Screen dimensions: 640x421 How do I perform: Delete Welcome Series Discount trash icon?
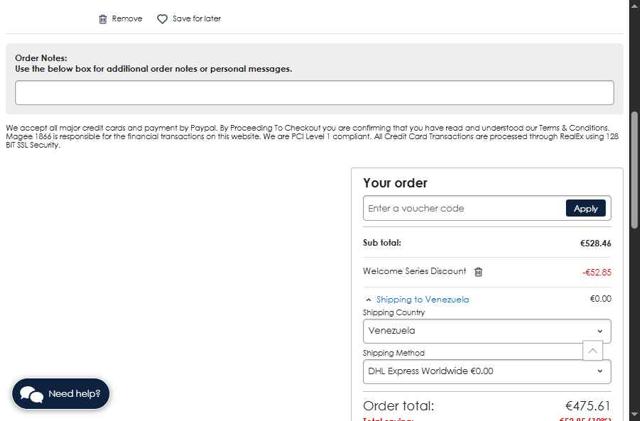click(x=478, y=272)
